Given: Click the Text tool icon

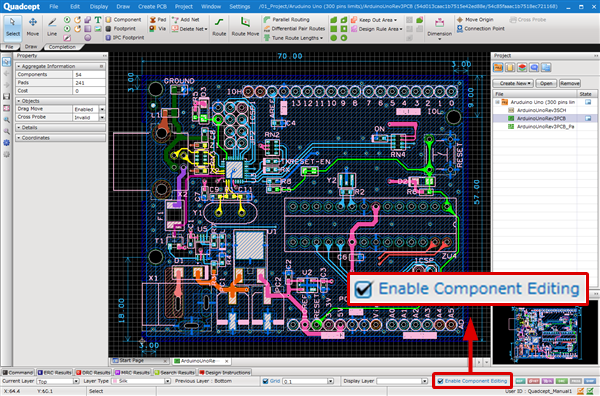Looking at the screenshot, I should click(x=98, y=20).
